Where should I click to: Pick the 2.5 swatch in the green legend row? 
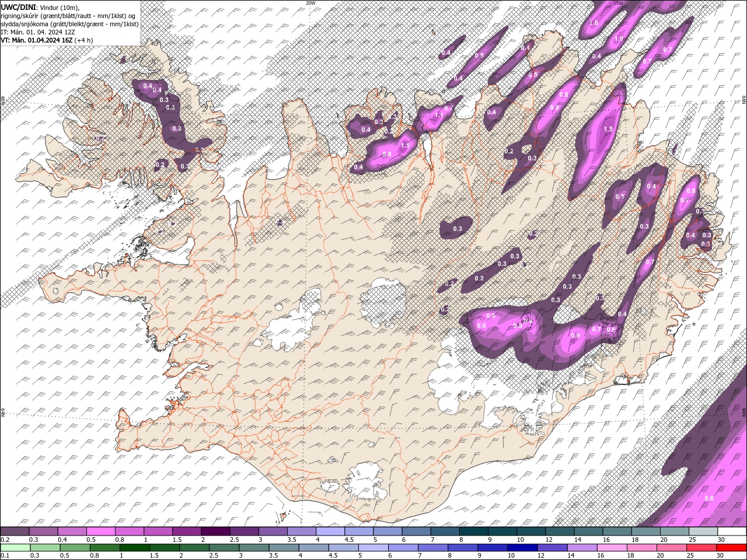click(224, 547)
